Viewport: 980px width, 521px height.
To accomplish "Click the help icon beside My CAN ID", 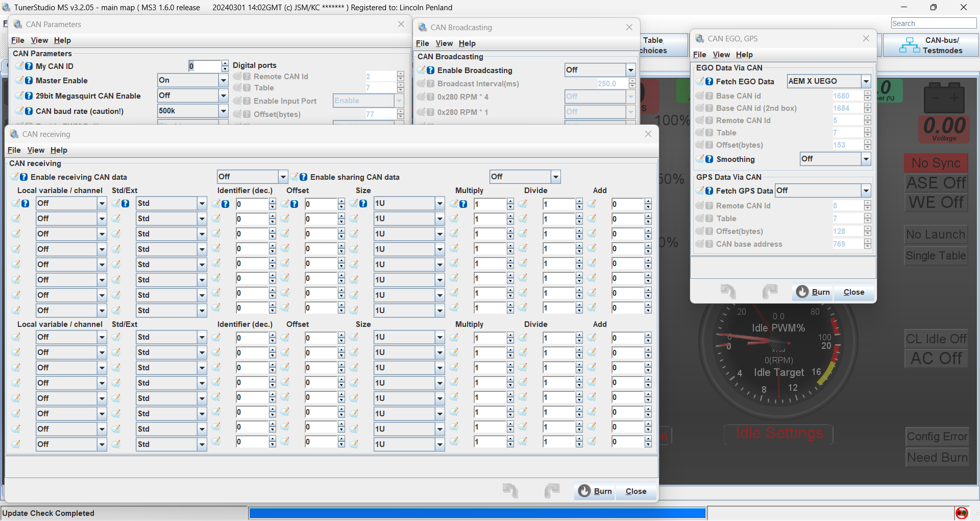I will click(x=29, y=66).
